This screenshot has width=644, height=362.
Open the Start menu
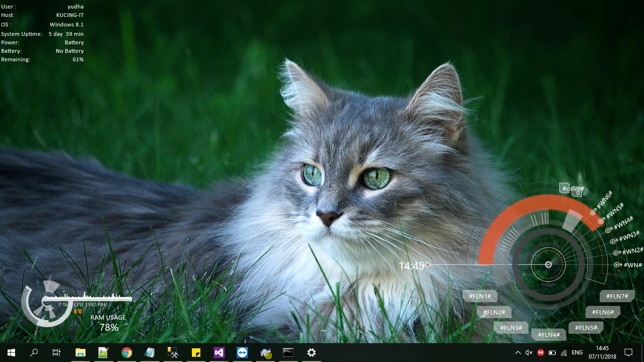pyautogui.click(x=10, y=352)
